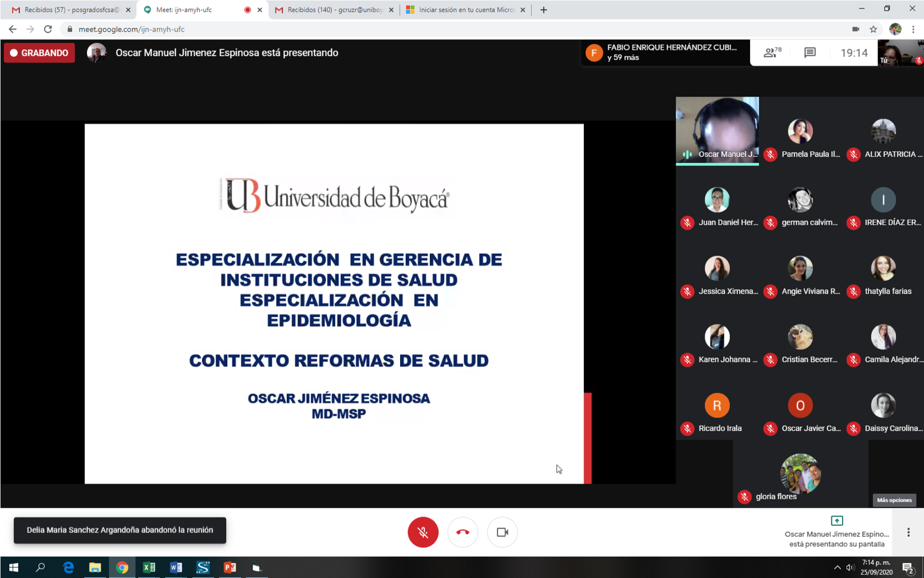Image resolution: width=924 pixels, height=578 pixels.
Task: Open Windows search from the taskbar
Action: tap(40, 568)
